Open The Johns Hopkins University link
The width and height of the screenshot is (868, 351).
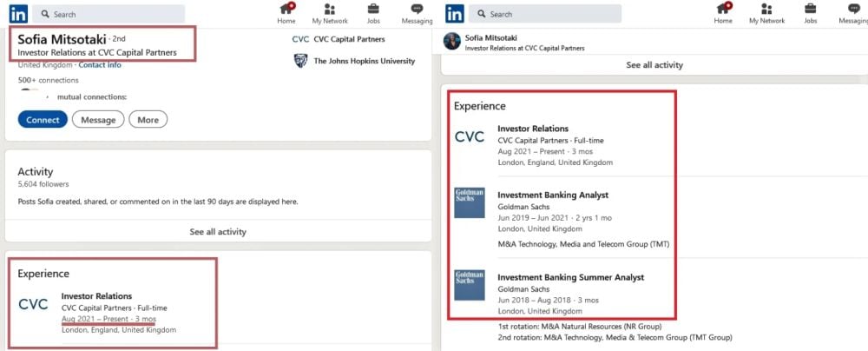pyautogui.click(x=365, y=61)
